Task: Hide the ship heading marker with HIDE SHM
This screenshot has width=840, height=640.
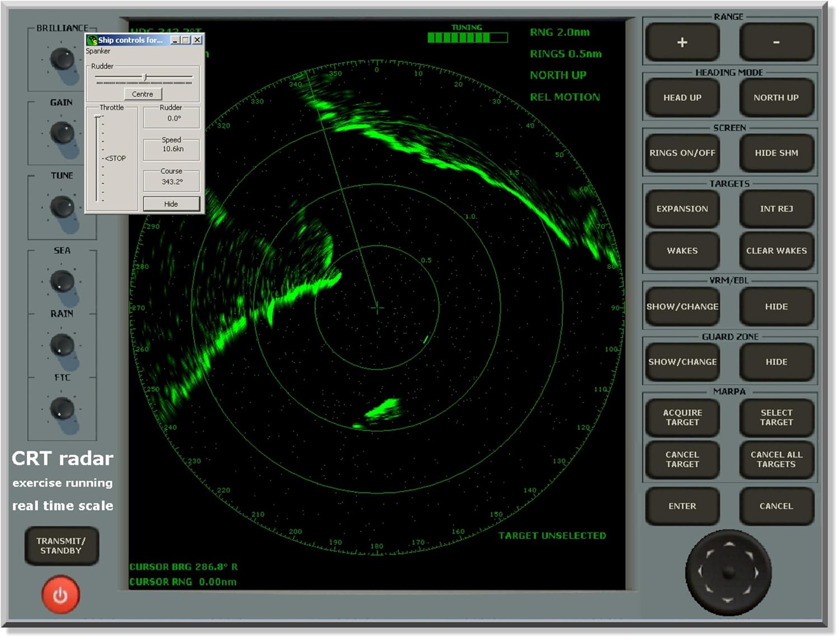Action: [776, 152]
